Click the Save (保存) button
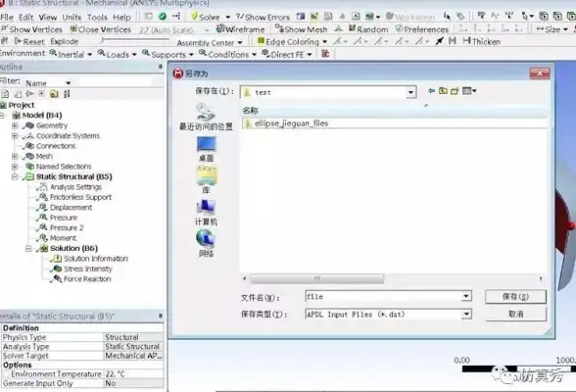576x392 pixels. pyautogui.click(x=515, y=297)
